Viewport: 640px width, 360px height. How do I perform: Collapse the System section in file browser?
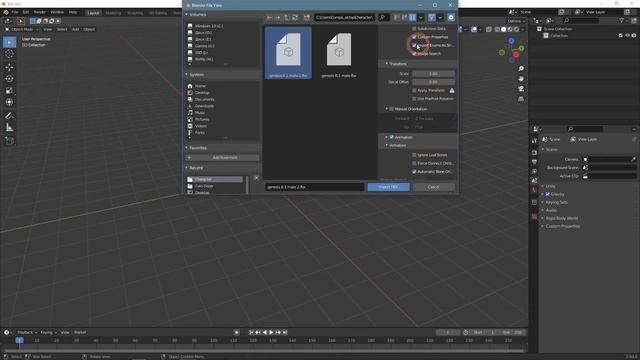click(x=187, y=75)
